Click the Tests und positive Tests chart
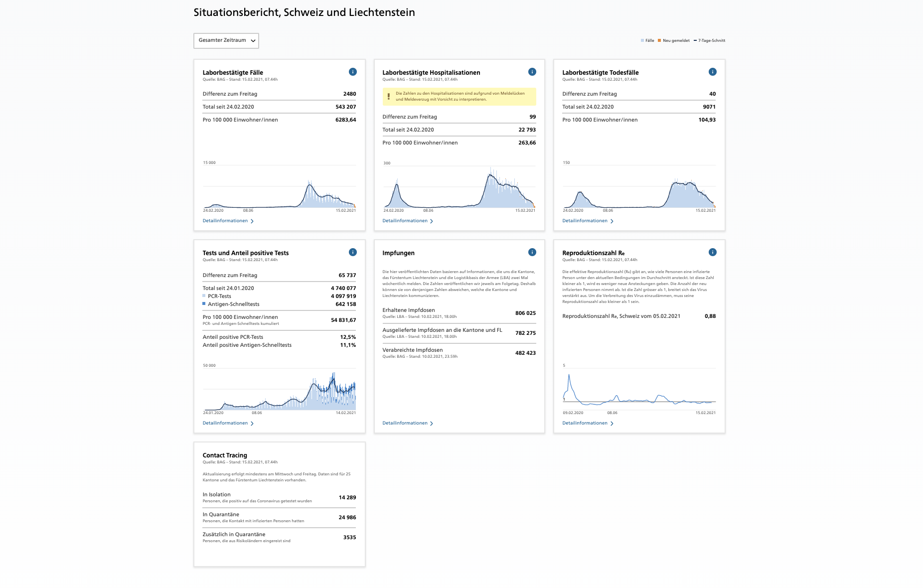 280,389
